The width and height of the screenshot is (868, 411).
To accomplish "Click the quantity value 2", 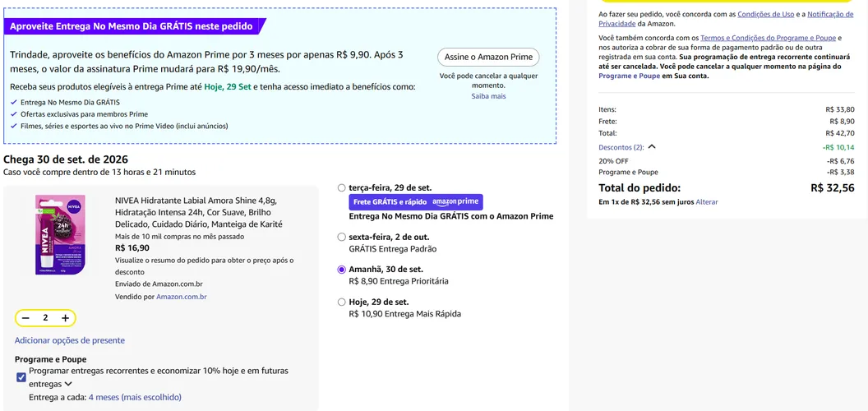I will point(45,318).
